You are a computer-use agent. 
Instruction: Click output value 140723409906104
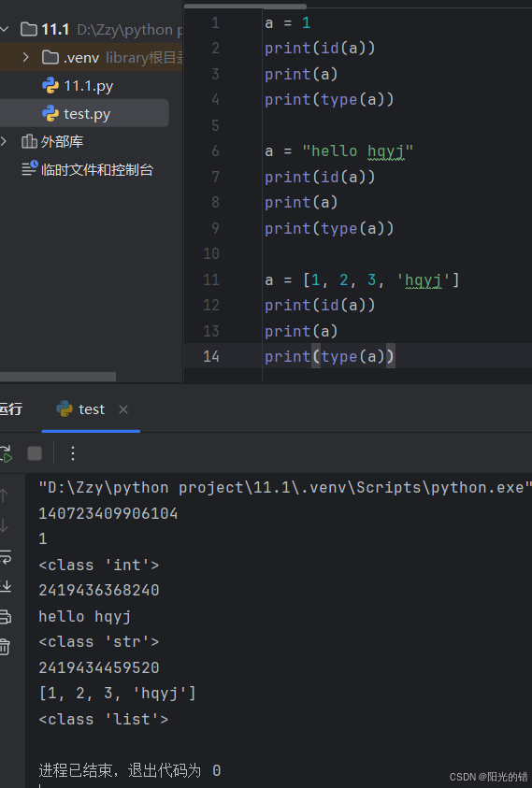(x=108, y=513)
